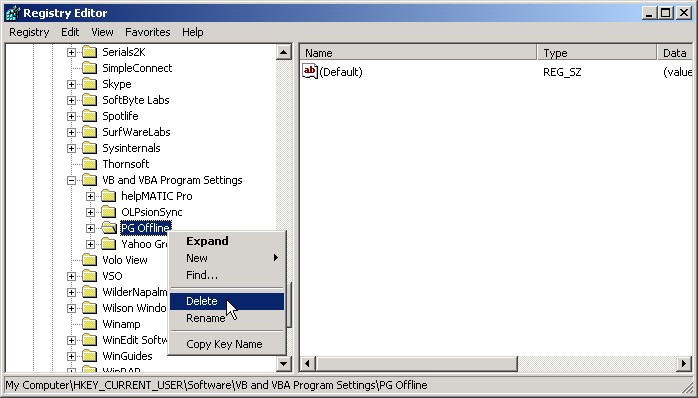Collapse VB and VBA Program Settings key

click(x=71, y=180)
